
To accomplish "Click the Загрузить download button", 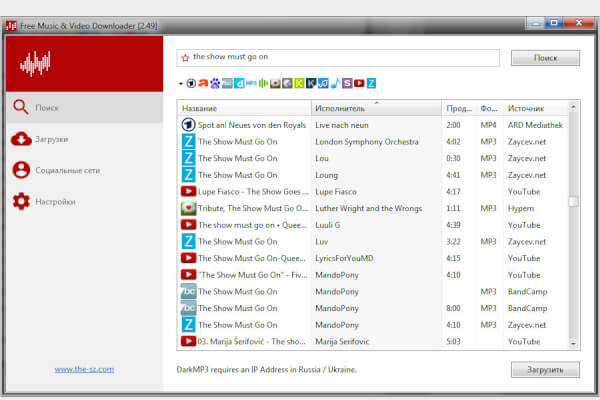I will 545,370.
